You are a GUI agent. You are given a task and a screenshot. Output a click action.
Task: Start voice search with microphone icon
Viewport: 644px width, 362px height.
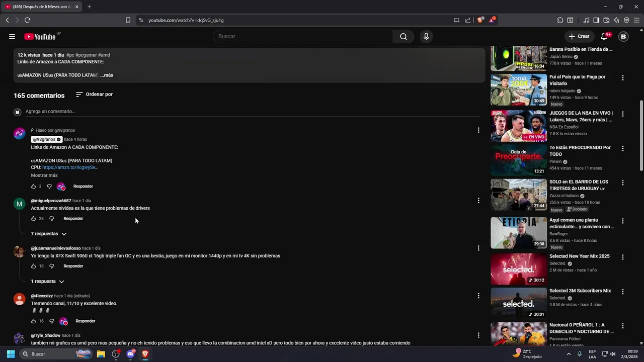tap(426, 36)
